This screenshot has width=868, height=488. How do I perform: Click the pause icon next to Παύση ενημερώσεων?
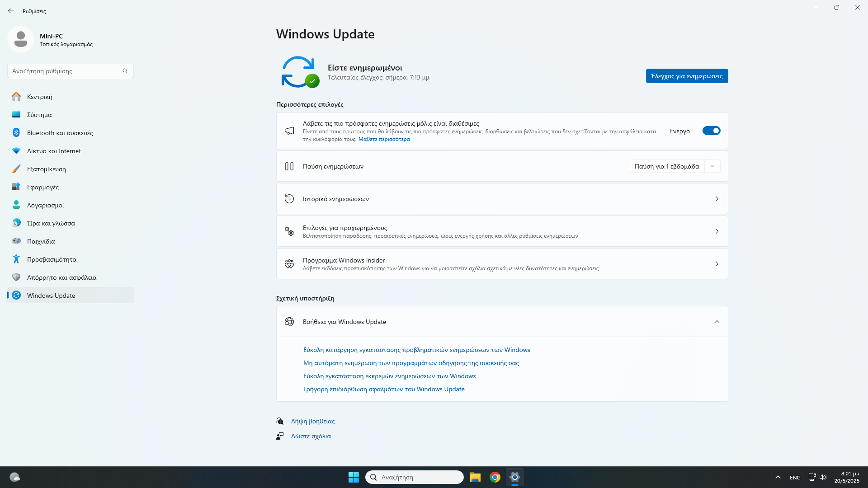point(289,166)
